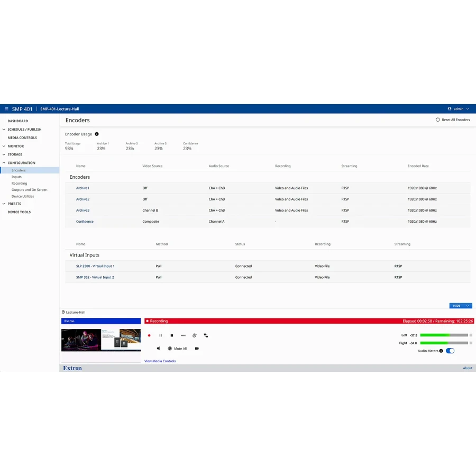Click the Encoder Usage info icon
Image resolution: width=476 pixels, height=476 pixels.
97,134
